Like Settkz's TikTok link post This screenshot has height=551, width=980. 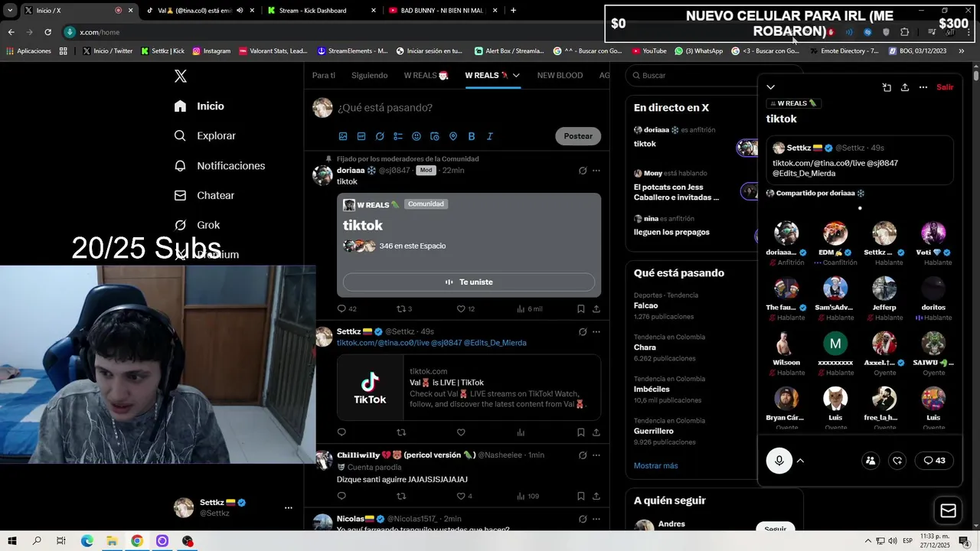461,432
